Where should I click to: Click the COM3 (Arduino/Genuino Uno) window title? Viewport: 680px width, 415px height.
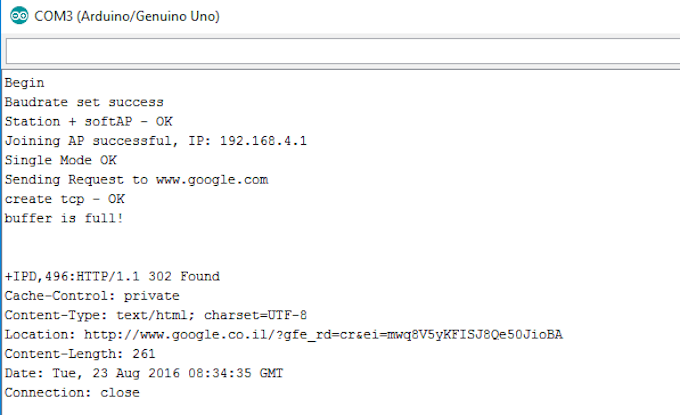[127, 16]
